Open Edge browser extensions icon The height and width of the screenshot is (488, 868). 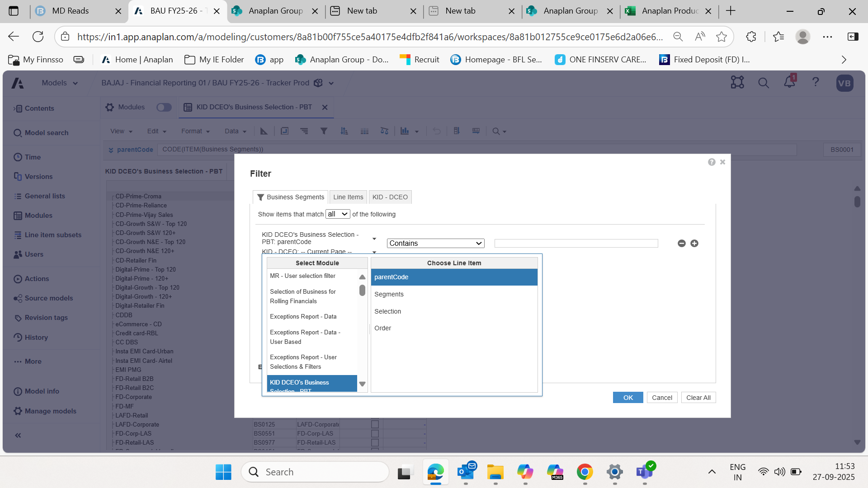751,37
